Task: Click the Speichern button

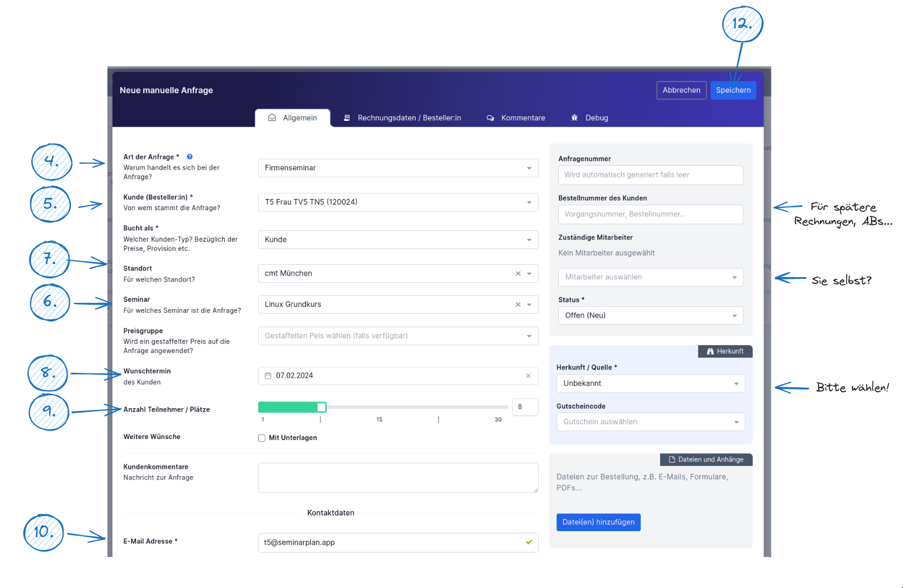Action: pyautogui.click(x=733, y=91)
